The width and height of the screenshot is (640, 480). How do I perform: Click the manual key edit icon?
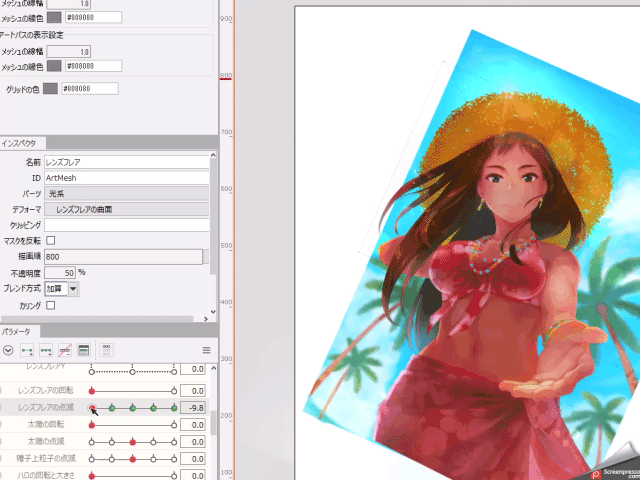click(83, 350)
